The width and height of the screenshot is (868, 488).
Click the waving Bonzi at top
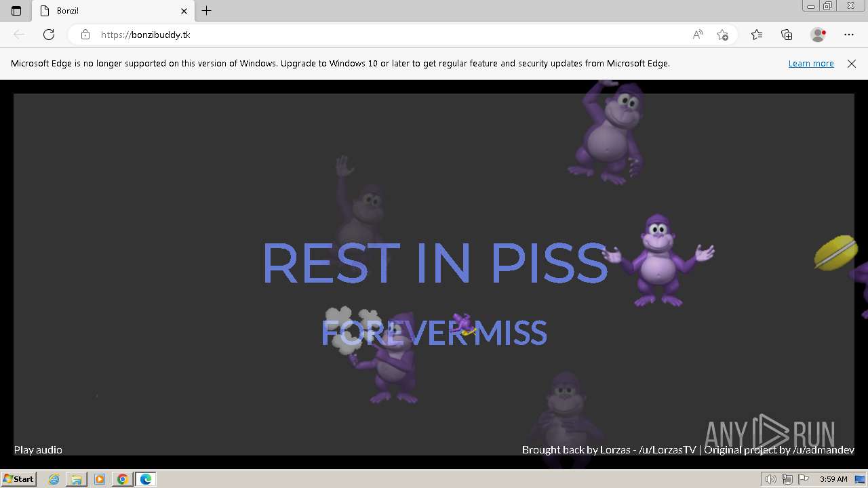point(607,132)
